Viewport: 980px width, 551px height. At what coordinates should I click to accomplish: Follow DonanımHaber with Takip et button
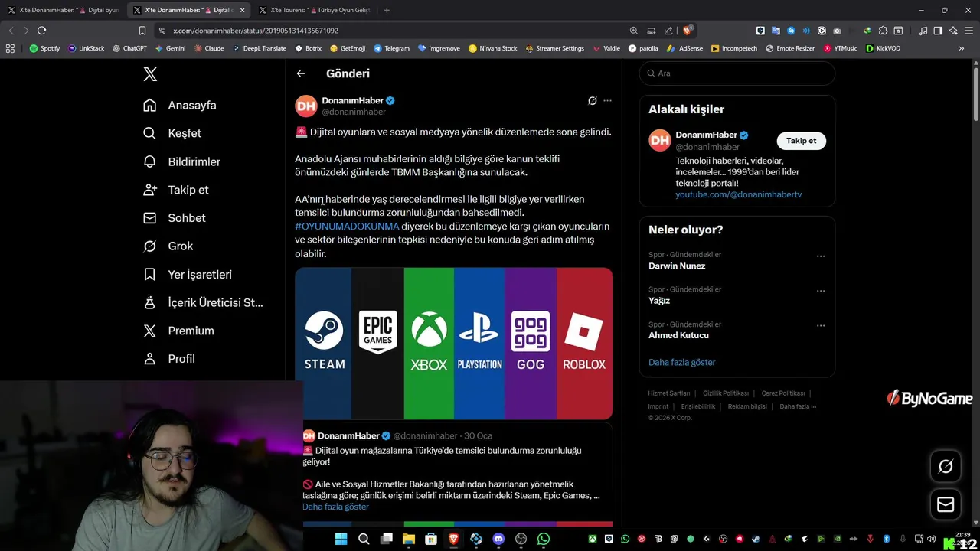[801, 141]
